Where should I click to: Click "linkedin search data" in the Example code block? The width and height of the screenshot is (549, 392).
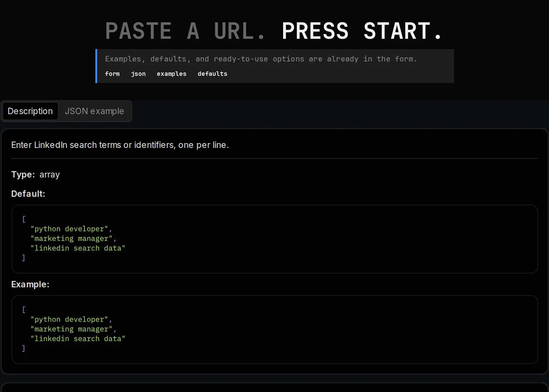point(78,339)
